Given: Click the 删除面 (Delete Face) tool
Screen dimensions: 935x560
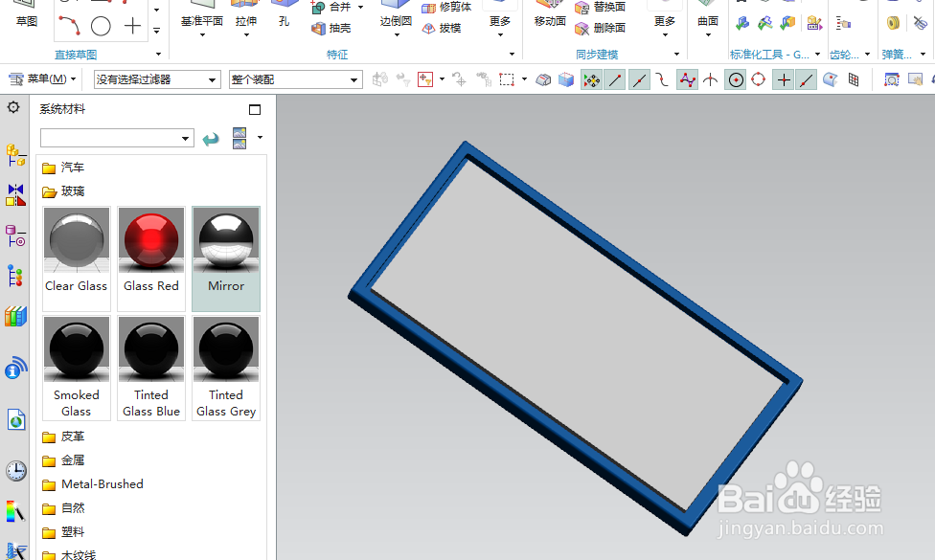Looking at the screenshot, I should tap(601, 28).
